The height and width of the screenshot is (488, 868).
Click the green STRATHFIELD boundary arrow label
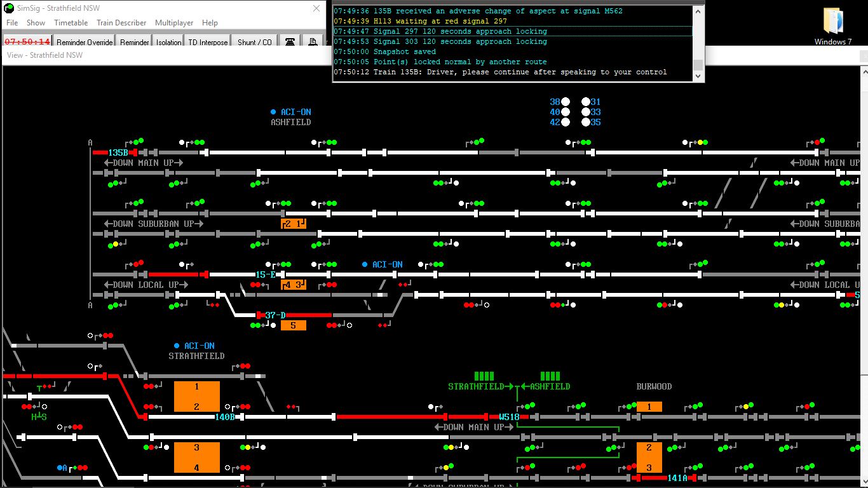click(x=480, y=386)
